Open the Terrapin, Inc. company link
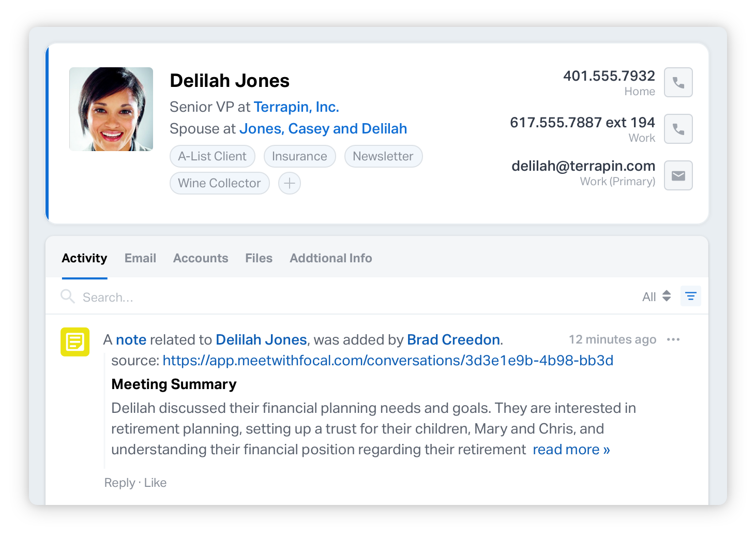Viewport: 756px width, 536px height. [296, 107]
